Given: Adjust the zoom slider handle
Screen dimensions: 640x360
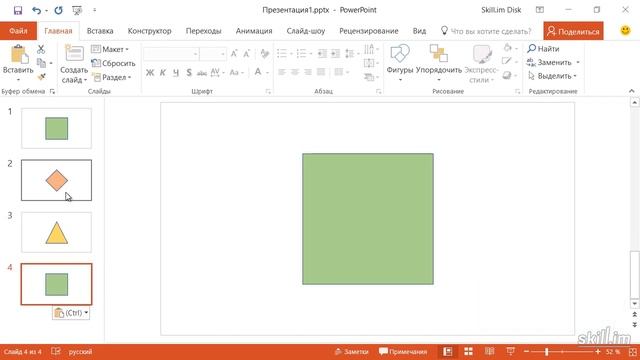Looking at the screenshot, I should (x=547, y=351).
